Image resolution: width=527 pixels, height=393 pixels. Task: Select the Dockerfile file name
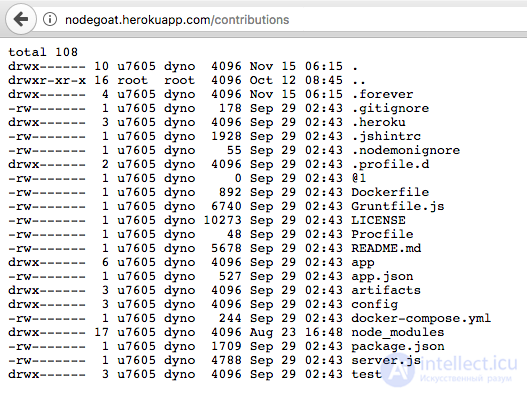point(390,192)
